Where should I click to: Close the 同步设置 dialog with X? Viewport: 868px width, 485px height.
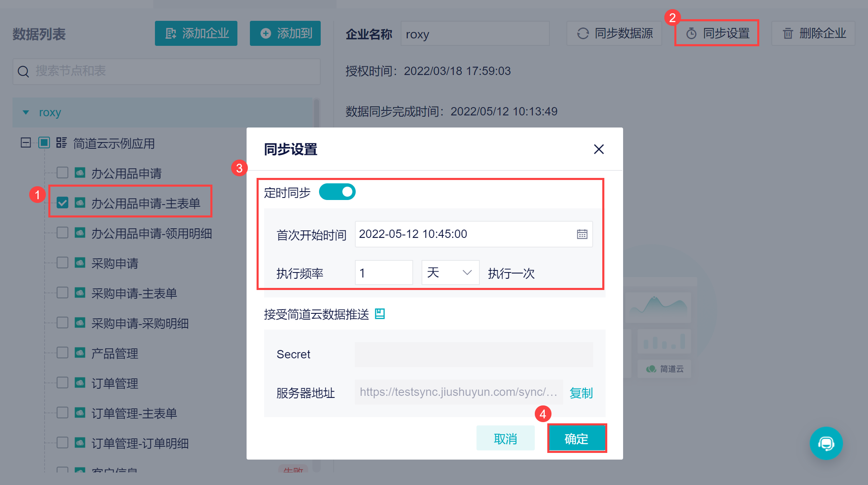[599, 149]
